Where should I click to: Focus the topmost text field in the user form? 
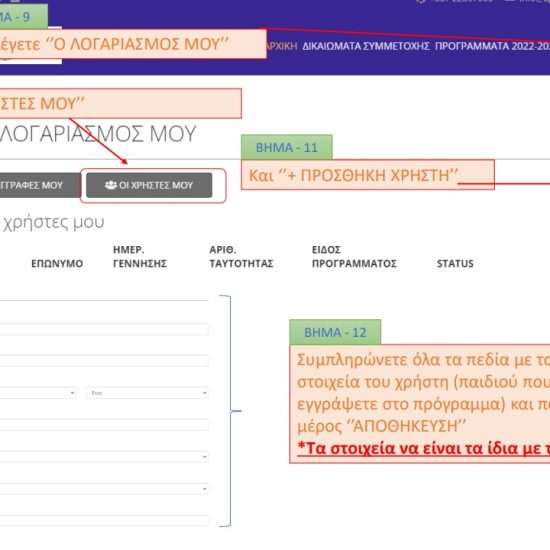(x=104, y=329)
